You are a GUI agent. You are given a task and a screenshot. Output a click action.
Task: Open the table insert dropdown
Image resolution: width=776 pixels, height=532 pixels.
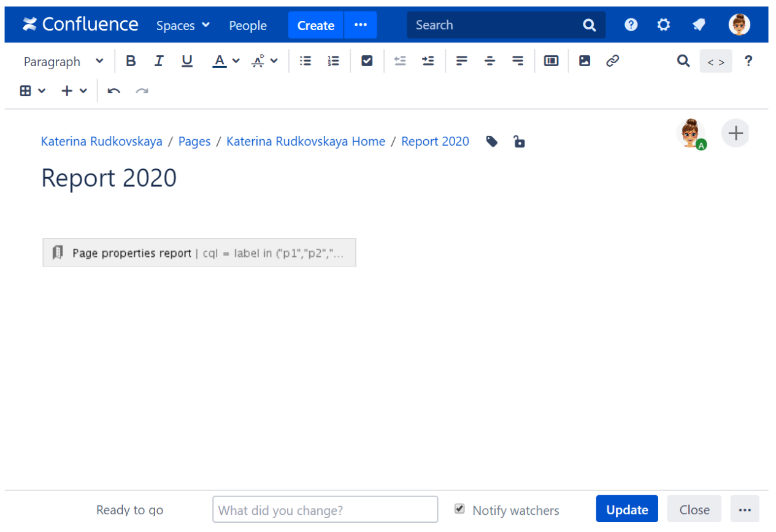[x=33, y=91]
